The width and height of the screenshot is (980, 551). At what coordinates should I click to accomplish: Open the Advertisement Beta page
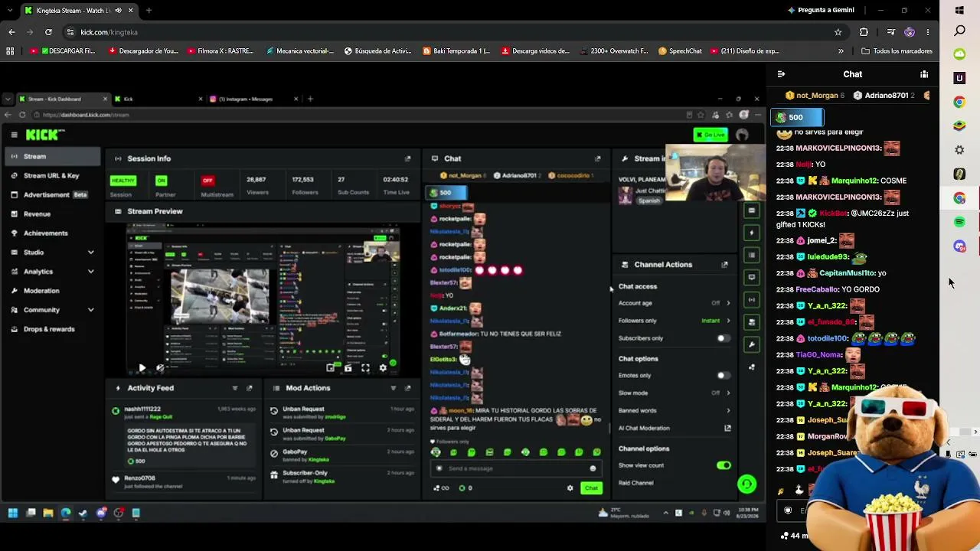coord(51,195)
